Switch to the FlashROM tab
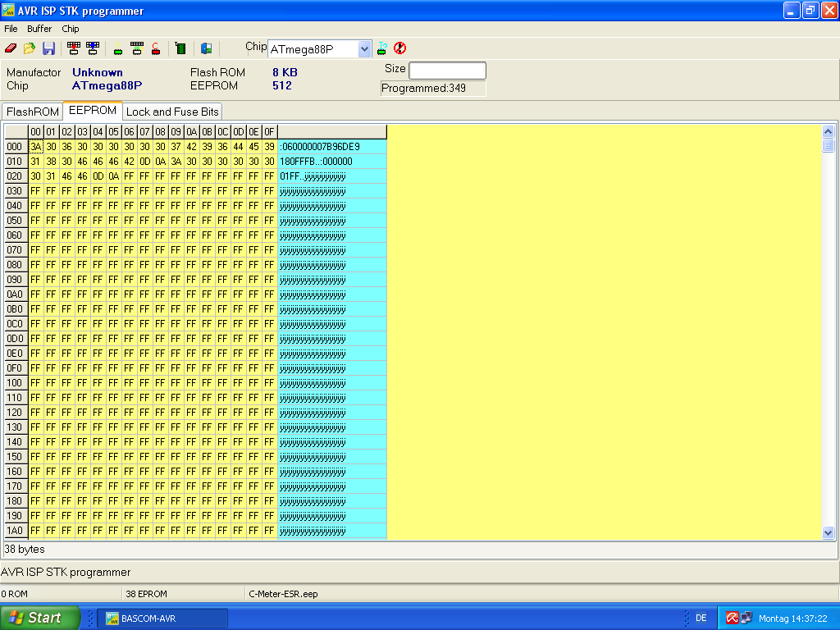This screenshot has height=630, width=840. point(33,112)
